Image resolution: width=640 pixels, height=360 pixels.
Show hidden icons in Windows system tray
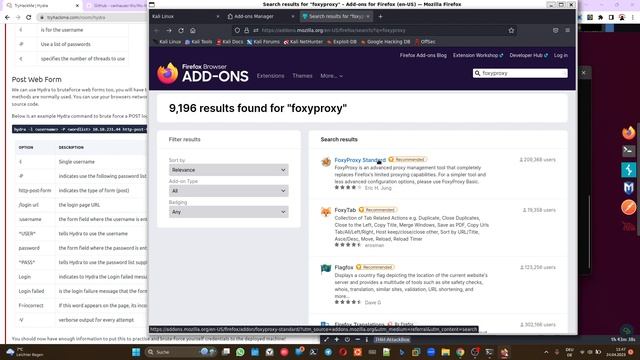(546, 352)
